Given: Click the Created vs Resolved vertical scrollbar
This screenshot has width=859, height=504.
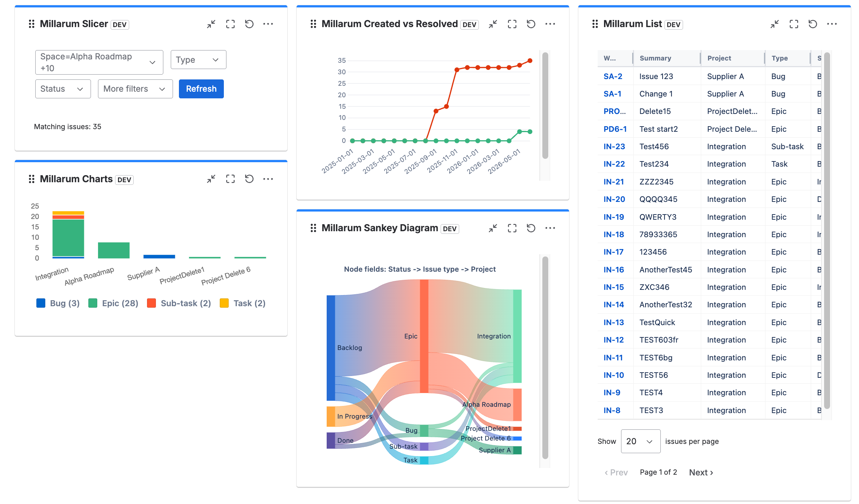Looking at the screenshot, I should tap(545, 106).
